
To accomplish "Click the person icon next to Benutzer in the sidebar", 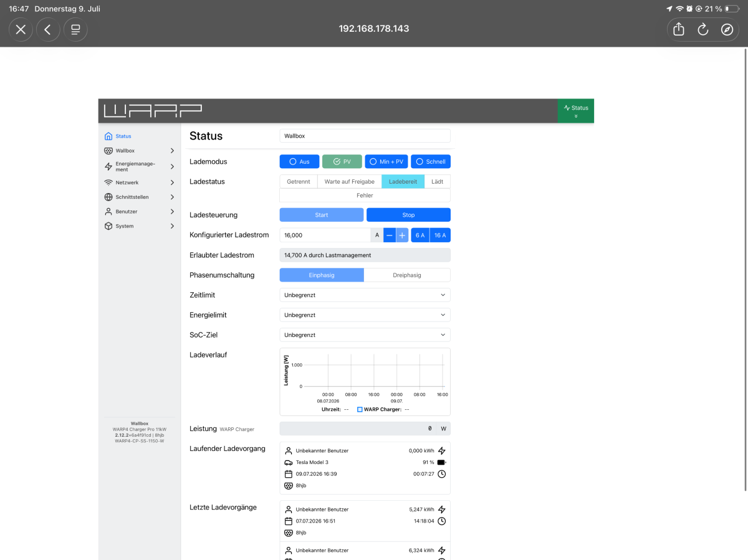I will [108, 212].
